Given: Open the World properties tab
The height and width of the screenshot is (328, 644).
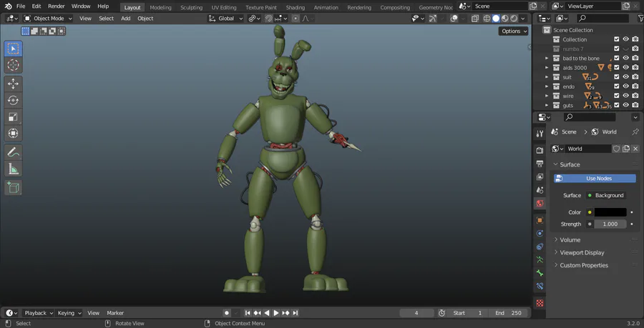Looking at the screenshot, I should click(540, 204).
